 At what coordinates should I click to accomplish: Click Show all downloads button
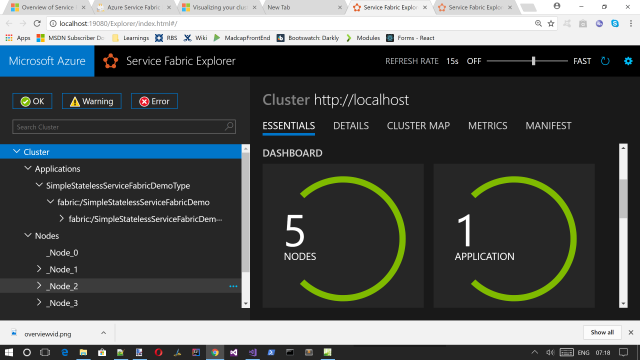click(x=602, y=332)
